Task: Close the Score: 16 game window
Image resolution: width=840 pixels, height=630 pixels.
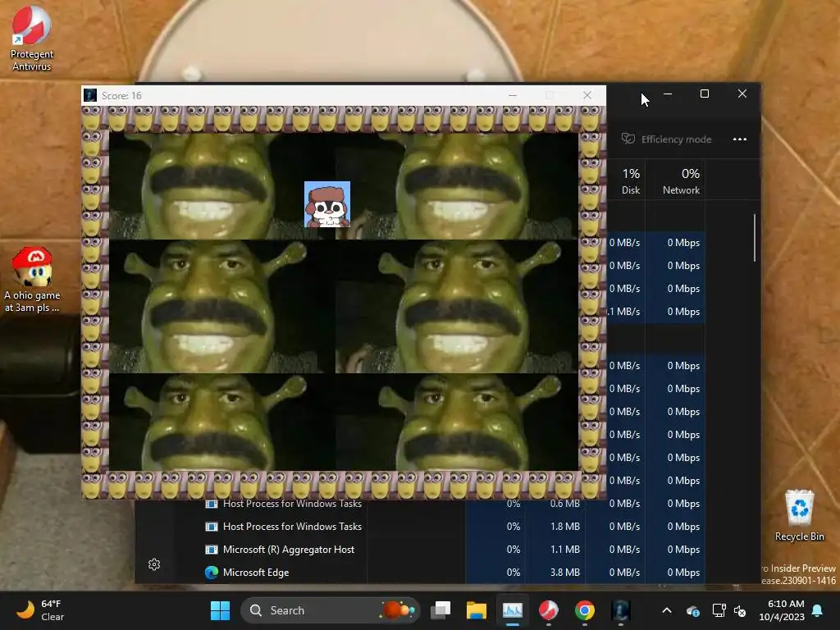Action: click(587, 95)
